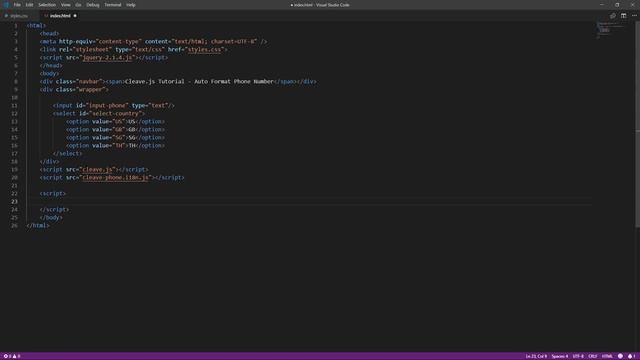Click the styles.css href link

pyautogui.click(x=204, y=49)
